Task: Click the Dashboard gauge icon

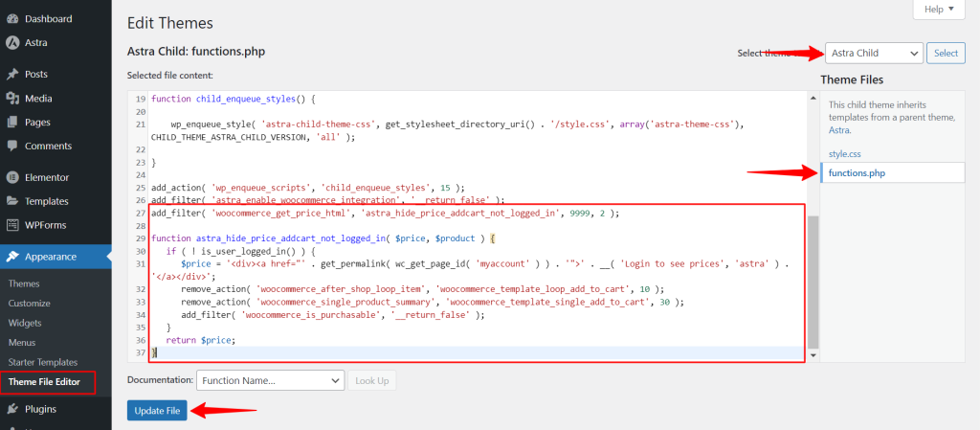Action: pos(11,19)
